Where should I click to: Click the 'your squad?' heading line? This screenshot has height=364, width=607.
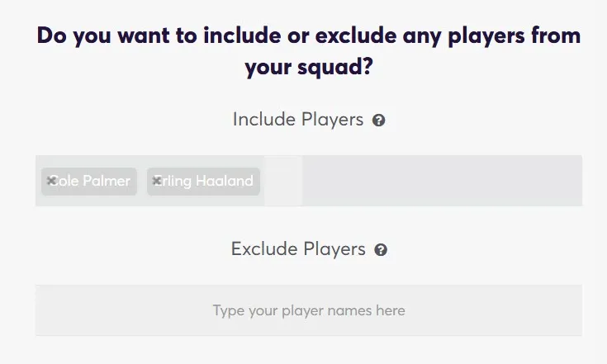pos(308,67)
